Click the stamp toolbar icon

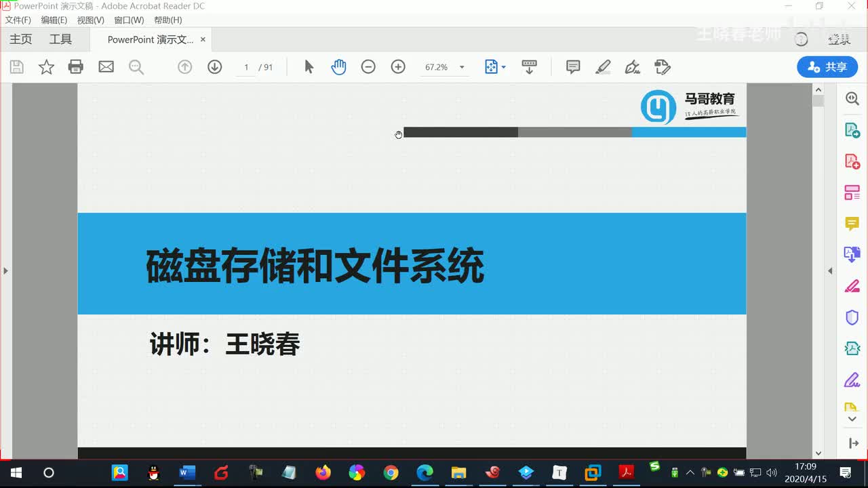[x=663, y=67]
